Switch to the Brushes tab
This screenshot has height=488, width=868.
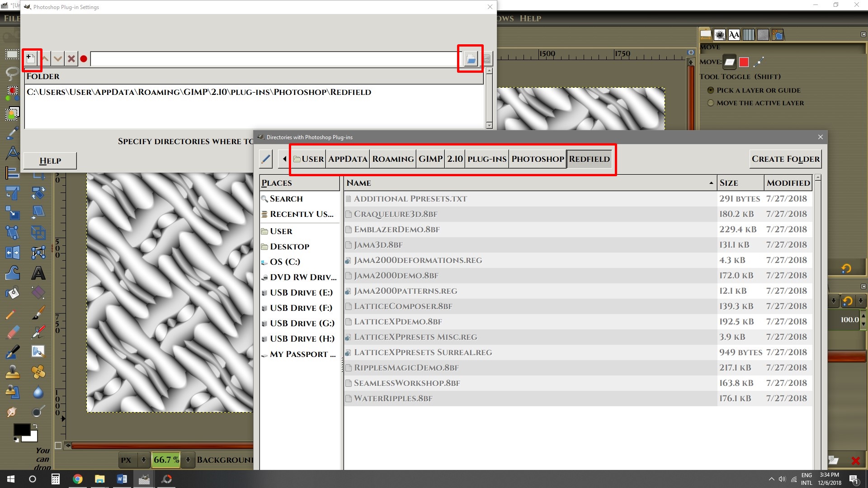(720, 35)
